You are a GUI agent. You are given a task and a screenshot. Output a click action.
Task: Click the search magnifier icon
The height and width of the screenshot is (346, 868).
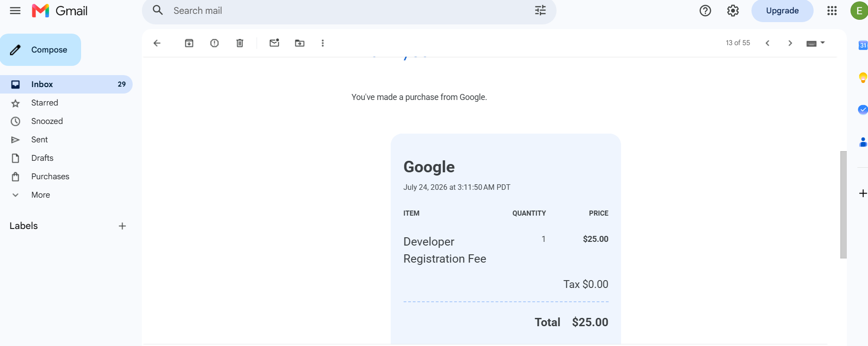pyautogui.click(x=158, y=10)
